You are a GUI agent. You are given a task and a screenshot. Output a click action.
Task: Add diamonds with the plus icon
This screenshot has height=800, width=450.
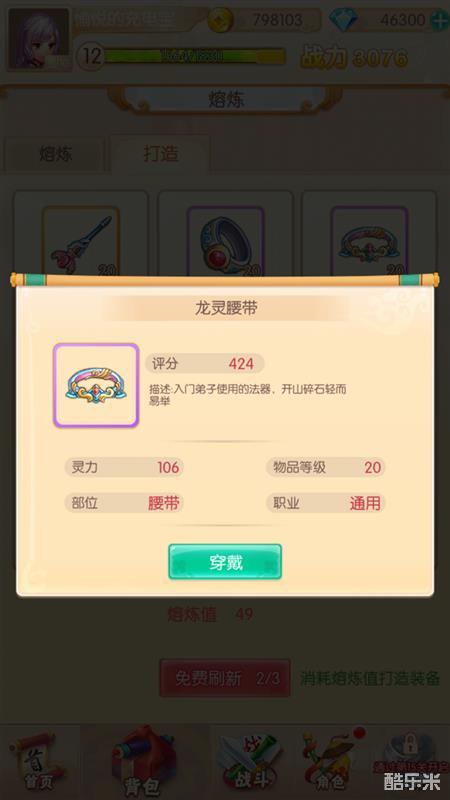(x=438, y=20)
